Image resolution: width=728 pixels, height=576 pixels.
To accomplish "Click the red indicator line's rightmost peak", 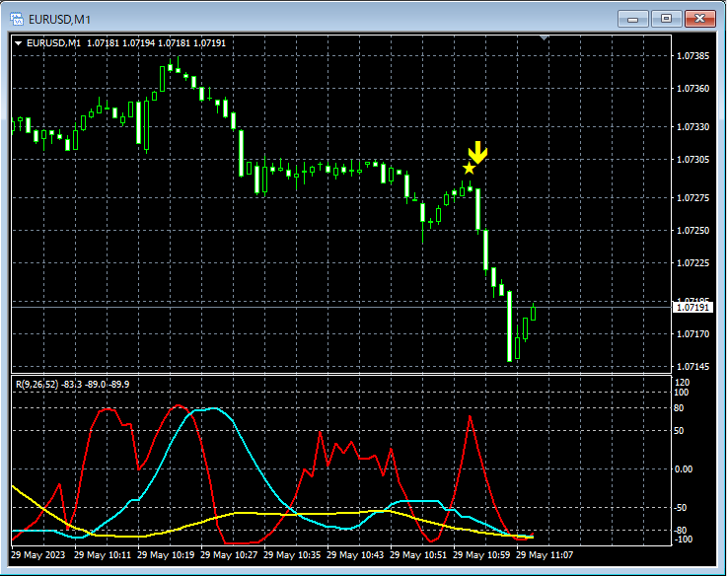I will click(x=470, y=418).
